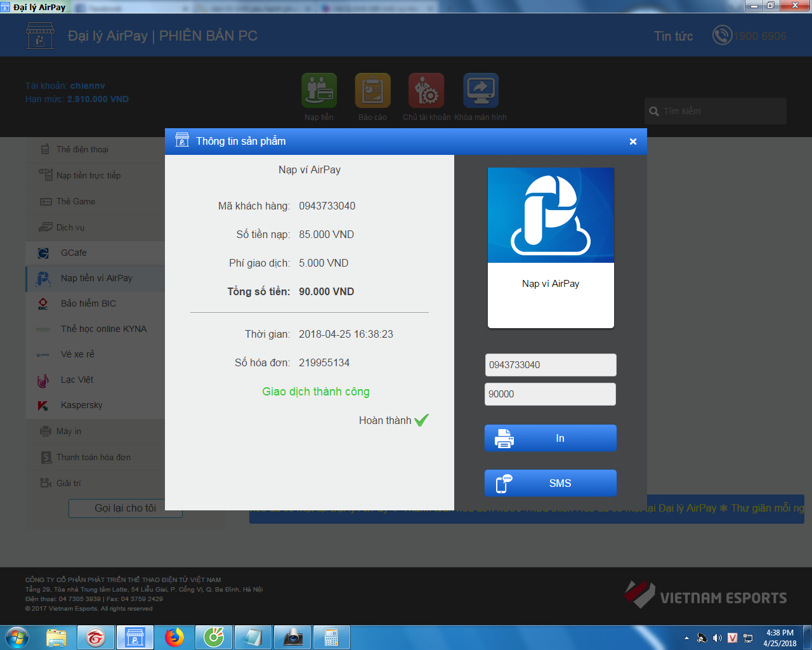Click the In print button
Viewport: 812px width, 650px height.
[x=551, y=438]
